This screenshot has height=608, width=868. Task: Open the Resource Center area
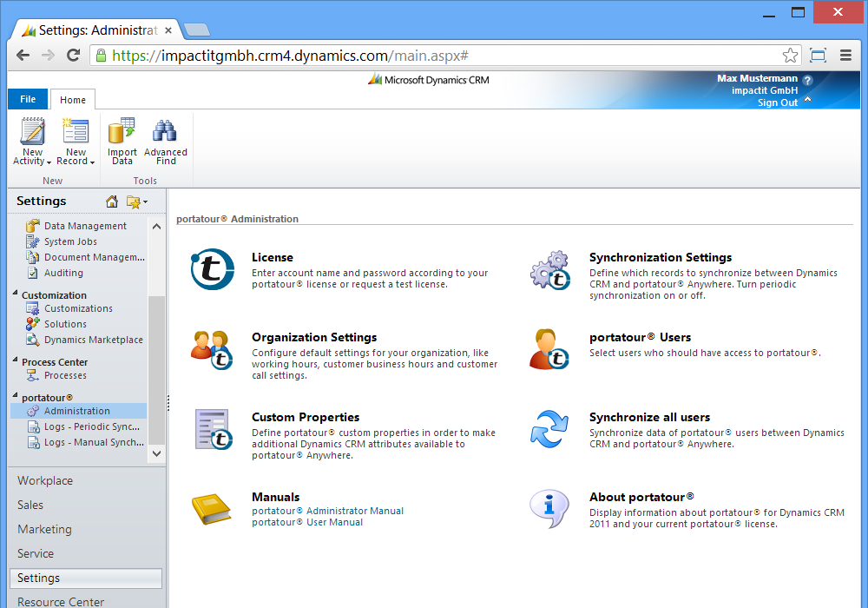[x=61, y=601]
